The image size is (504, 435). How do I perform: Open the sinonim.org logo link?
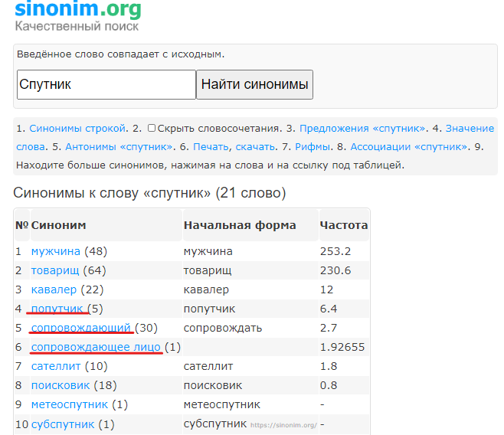pos(78,8)
